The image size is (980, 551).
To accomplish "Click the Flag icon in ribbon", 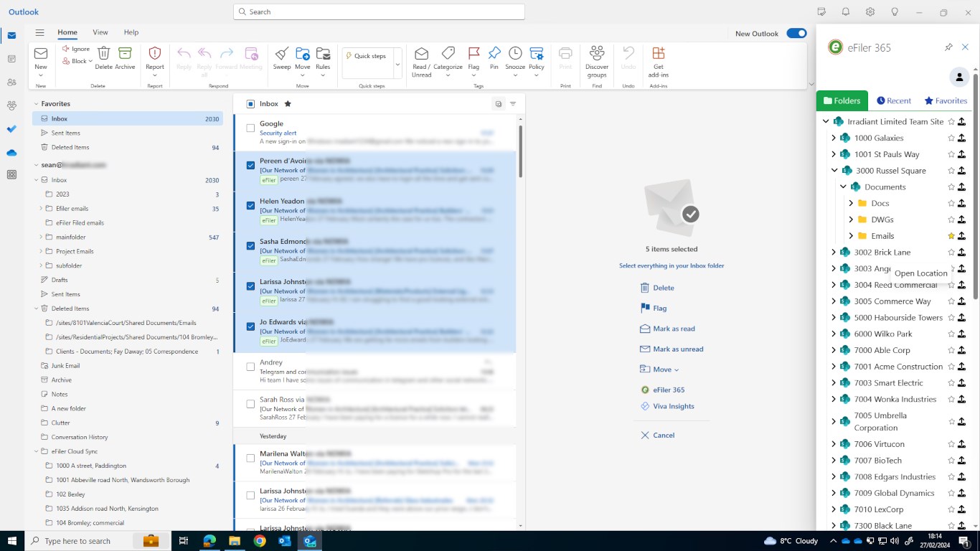I will click(473, 54).
